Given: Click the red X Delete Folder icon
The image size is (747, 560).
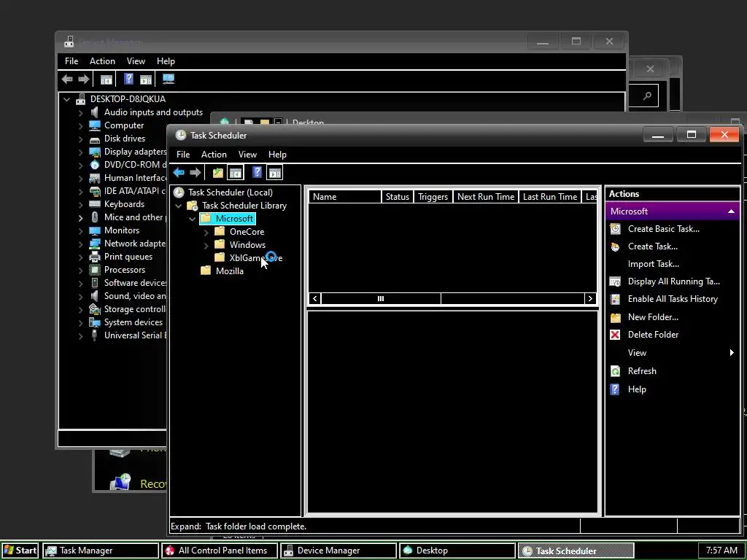Looking at the screenshot, I should coord(615,335).
